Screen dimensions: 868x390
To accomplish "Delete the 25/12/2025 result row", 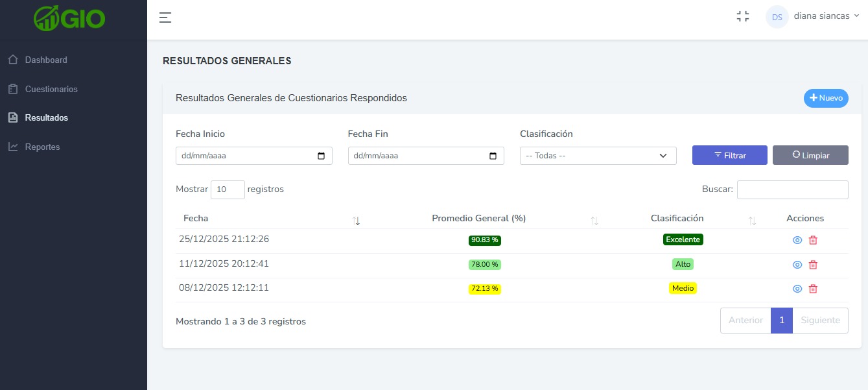I will 813,240.
